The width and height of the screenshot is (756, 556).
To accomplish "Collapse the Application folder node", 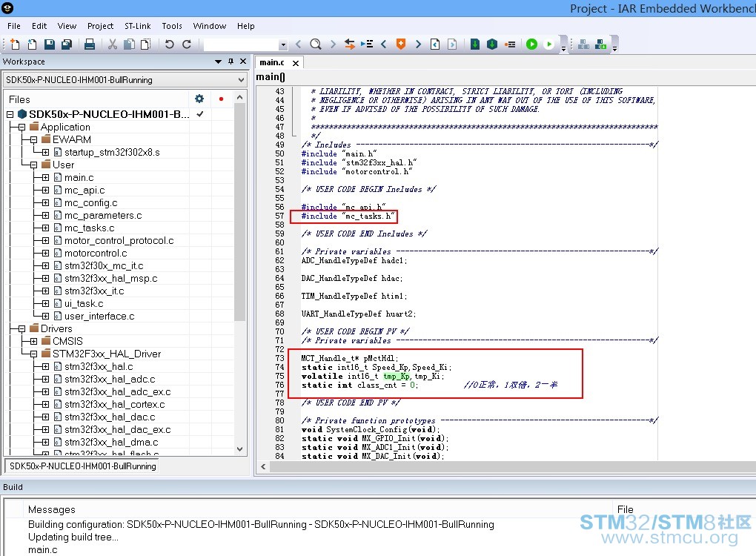I will [21, 128].
